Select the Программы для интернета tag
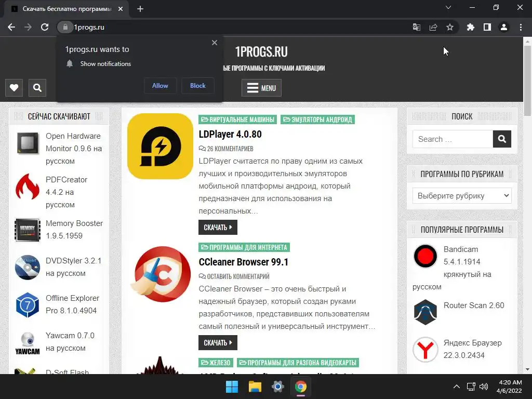The height and width of the screenshot is (399, 532). click(244, 247)
